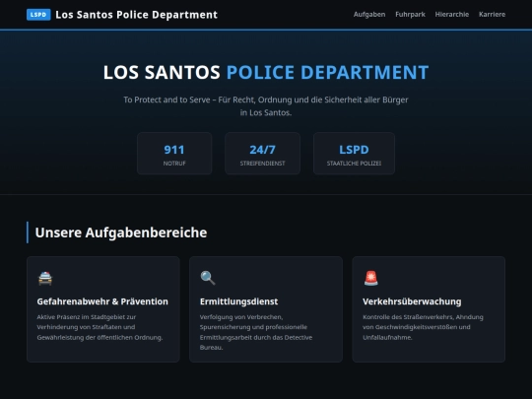Select the 911 Notruf stat box
This screenshot has height=399, width=532.
174,154
